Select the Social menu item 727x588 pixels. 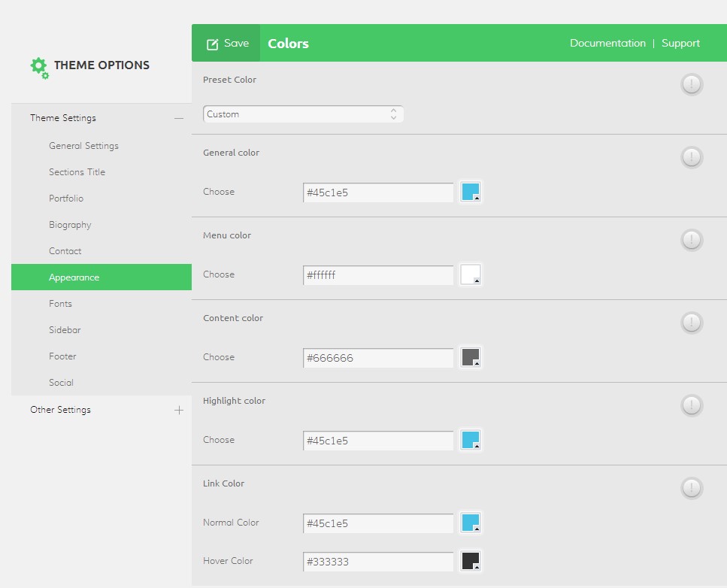tap(62, 383)
